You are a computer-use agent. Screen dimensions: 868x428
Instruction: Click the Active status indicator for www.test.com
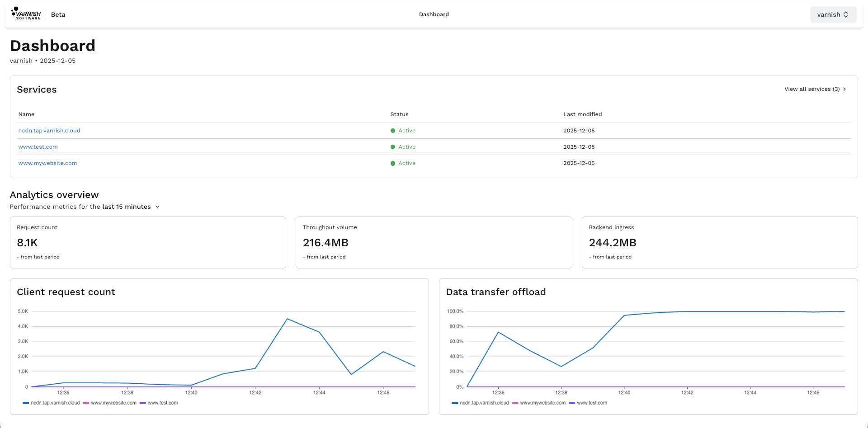tap(403, 147)
